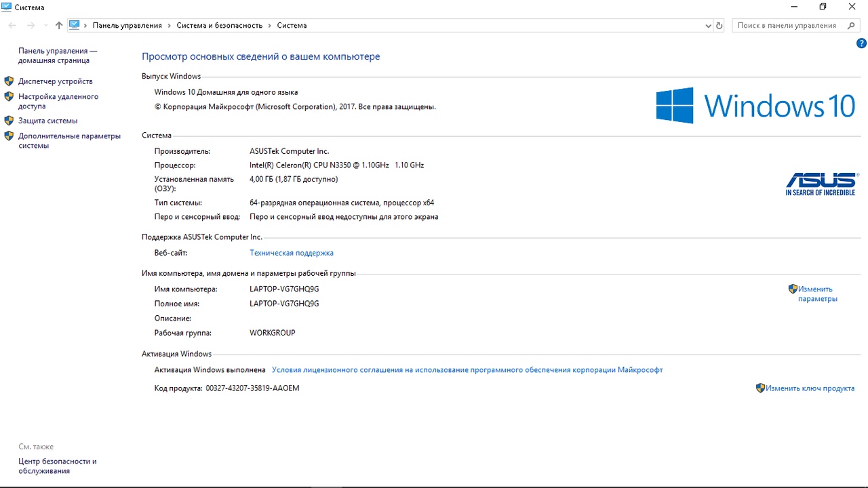Go up one level with up arrow
Image resolution: width=868 pixels, height=488 pixels.
click(x=59, y=25)
